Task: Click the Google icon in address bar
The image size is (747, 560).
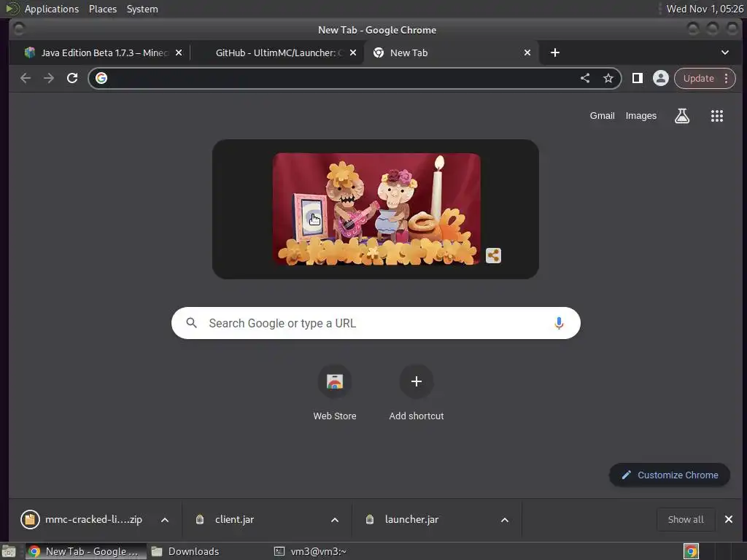Action: pos(101,78)
